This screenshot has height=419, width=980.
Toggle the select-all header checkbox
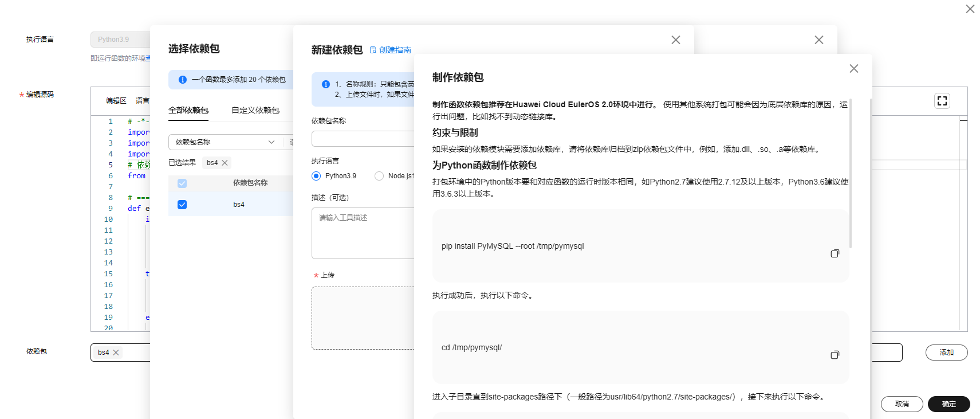tap(182, 183)
